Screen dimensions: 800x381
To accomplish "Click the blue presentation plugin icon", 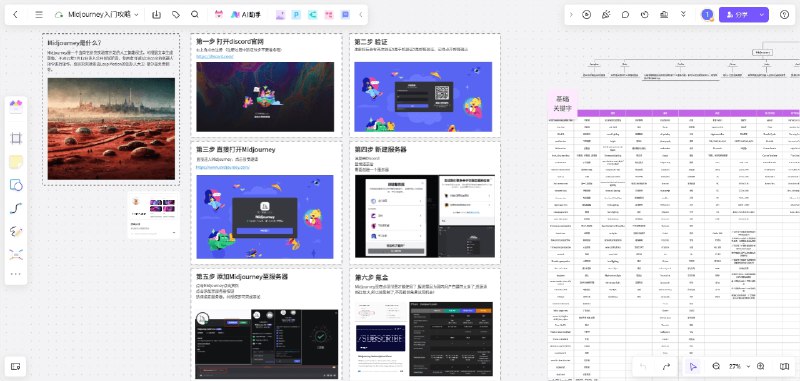I will (x=345, y=15).
